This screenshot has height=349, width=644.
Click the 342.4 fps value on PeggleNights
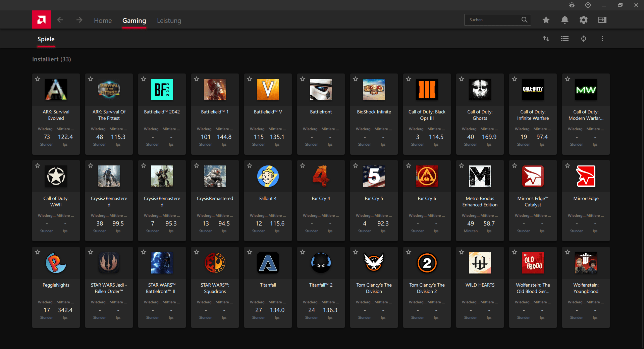tap(65, 310)
